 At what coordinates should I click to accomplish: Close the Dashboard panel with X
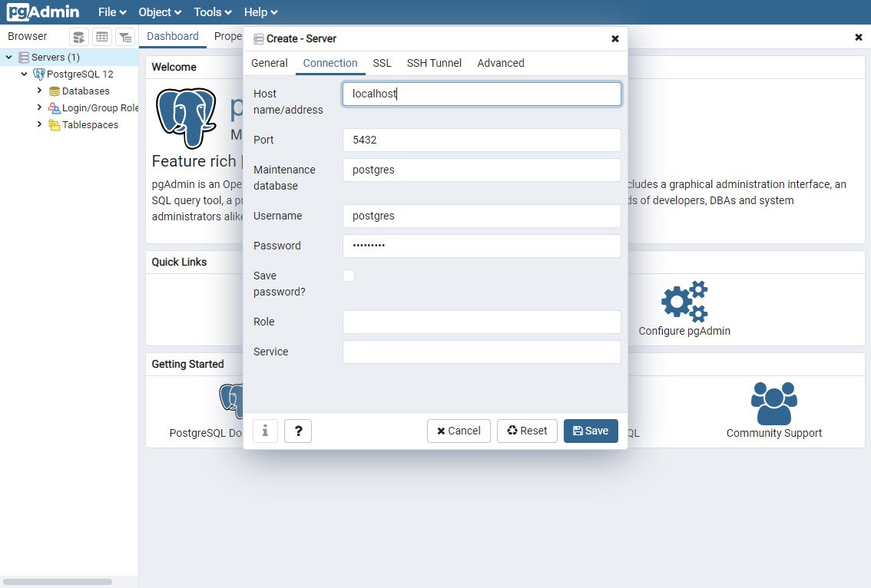858,37
